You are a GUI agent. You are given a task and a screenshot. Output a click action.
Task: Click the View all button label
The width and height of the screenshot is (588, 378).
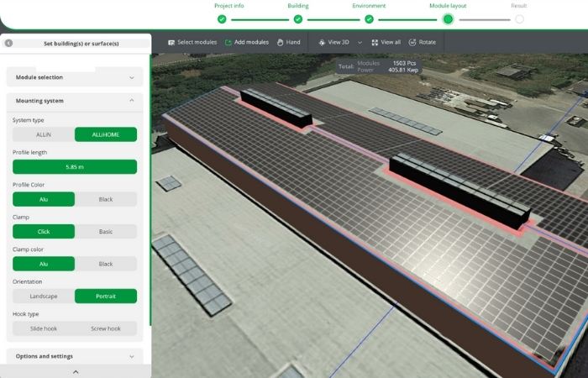pyautogui.click(x=391, y=42)
